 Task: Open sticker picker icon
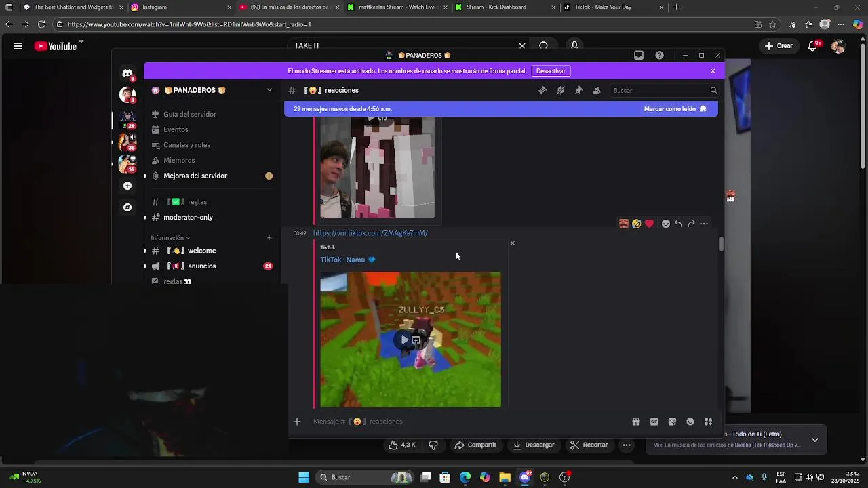673,422
